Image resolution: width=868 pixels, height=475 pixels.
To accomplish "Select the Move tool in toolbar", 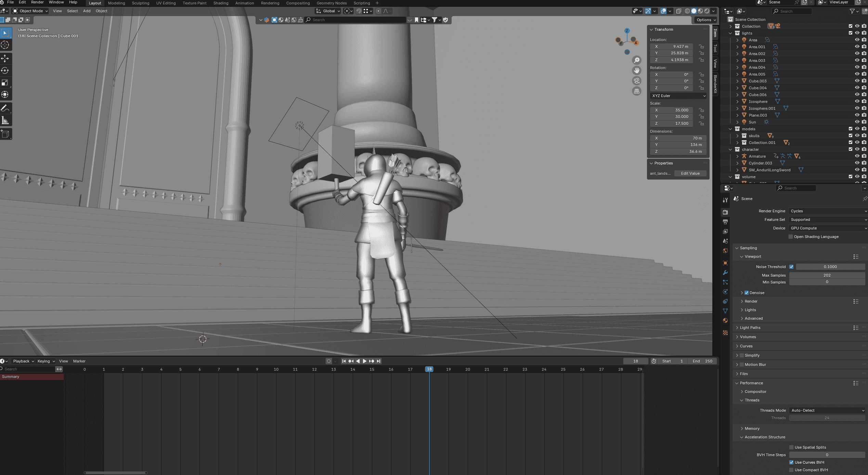I will 5,58.
